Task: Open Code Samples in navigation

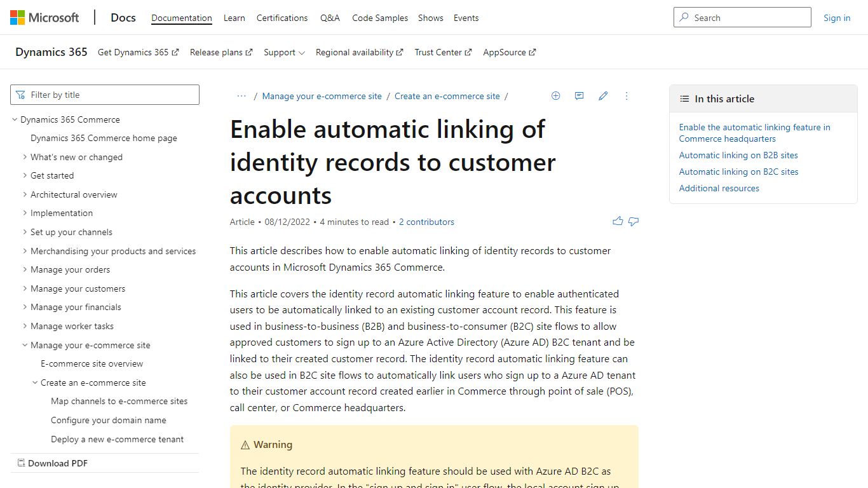Action: pyautogui.click(x=380, y=18)
